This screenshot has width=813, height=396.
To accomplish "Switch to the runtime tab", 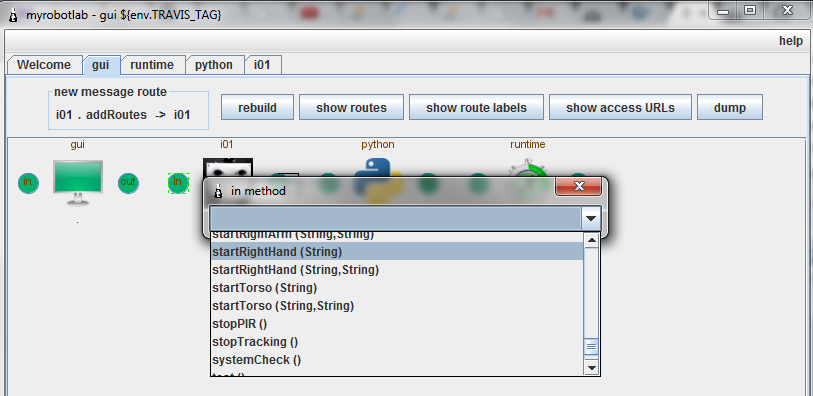I will pyautogui.click(x=152, y=65).
